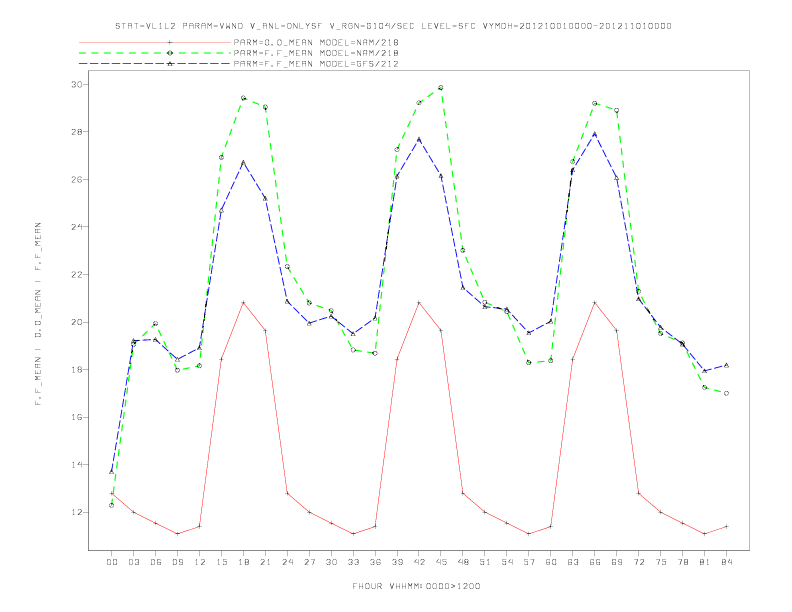
Task: Click x-axis forecast hour label 69
Action: point(616,562)
